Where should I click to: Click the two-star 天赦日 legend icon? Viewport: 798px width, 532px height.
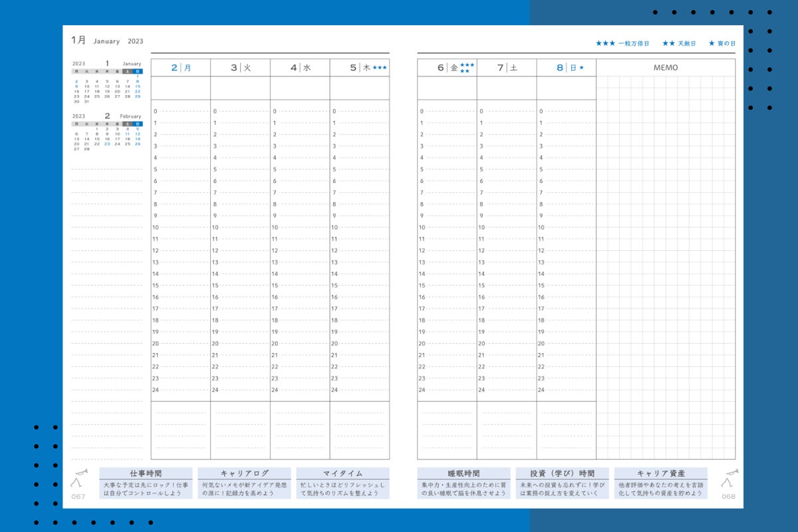pyautogui.click(x=668, y=43)
